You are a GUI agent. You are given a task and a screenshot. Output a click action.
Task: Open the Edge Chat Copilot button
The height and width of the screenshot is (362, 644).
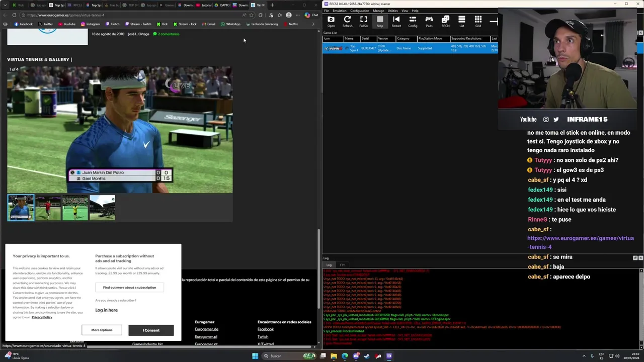coord(311,15)
